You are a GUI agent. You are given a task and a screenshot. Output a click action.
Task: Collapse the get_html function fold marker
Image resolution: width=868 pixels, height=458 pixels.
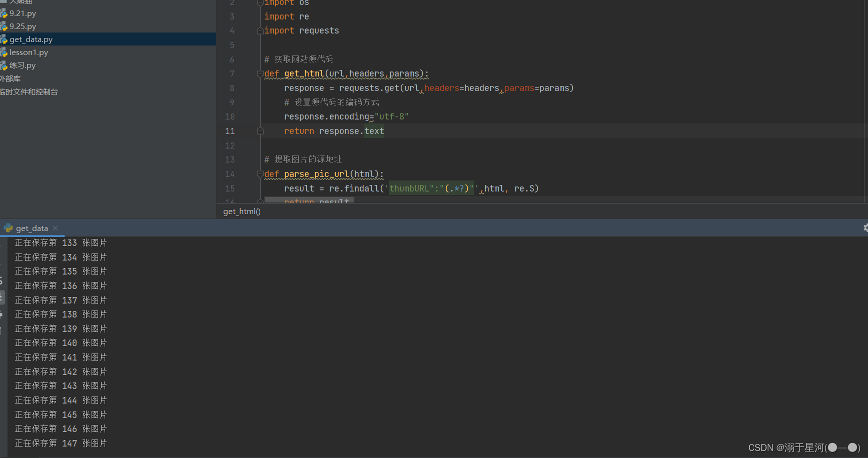[260, 73]
